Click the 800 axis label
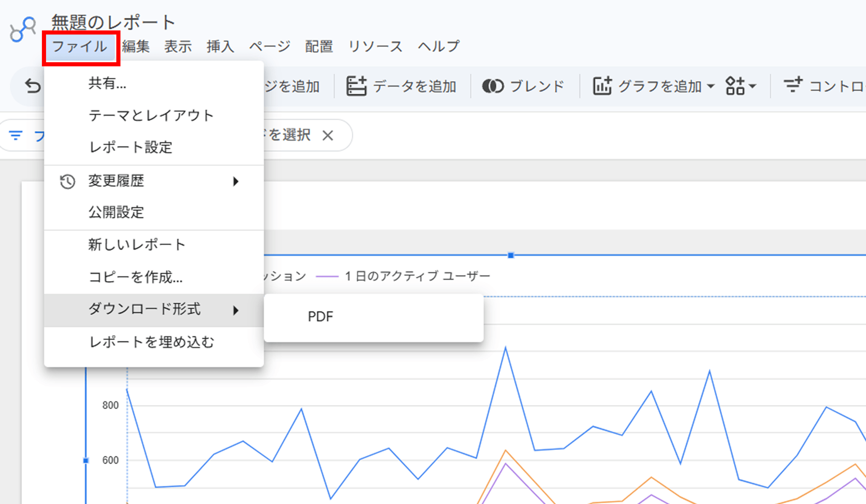Viewport: 866px width, 504px height. pos(110,405)
